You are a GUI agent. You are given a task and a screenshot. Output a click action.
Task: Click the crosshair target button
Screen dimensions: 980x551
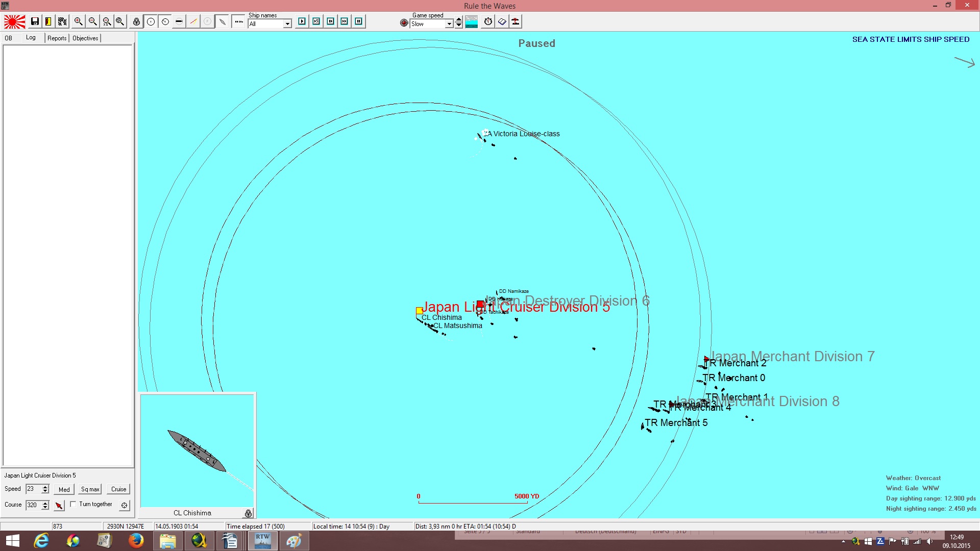[124, 505]
